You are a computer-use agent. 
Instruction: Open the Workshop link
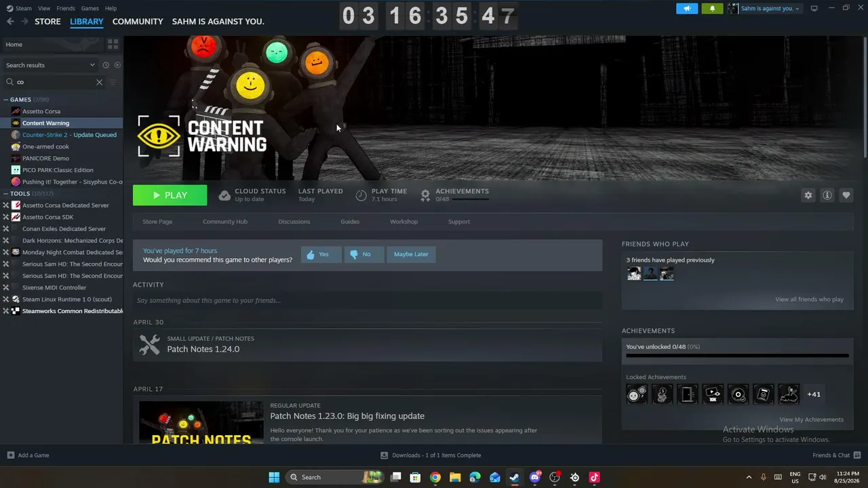[403, 222]
